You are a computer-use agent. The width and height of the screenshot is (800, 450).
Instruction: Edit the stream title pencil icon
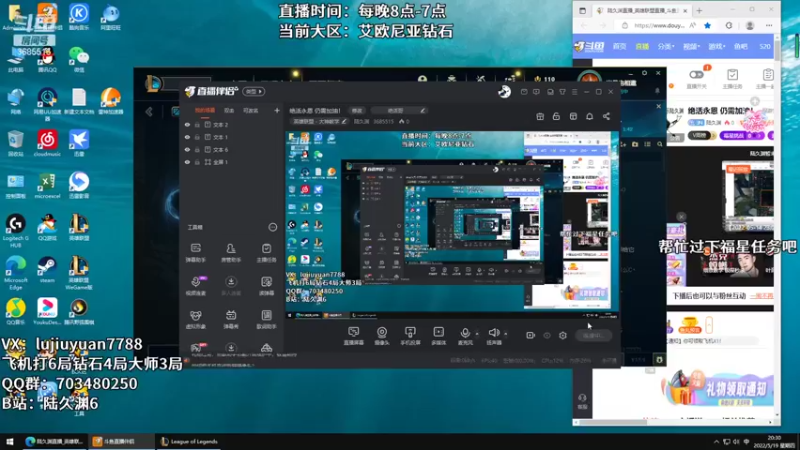pos(422,110)
